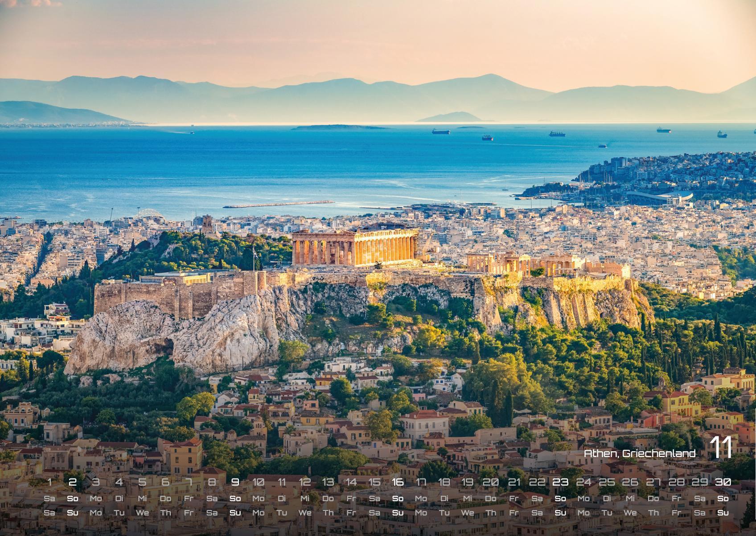Image resolution: width=756 pixels, height=536 pixels.
Task: Click English weekday label 'We' below day 5
Action: point(142,513)
